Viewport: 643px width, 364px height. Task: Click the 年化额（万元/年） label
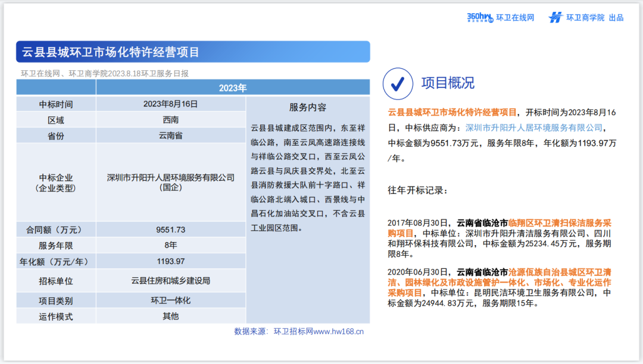56,261
